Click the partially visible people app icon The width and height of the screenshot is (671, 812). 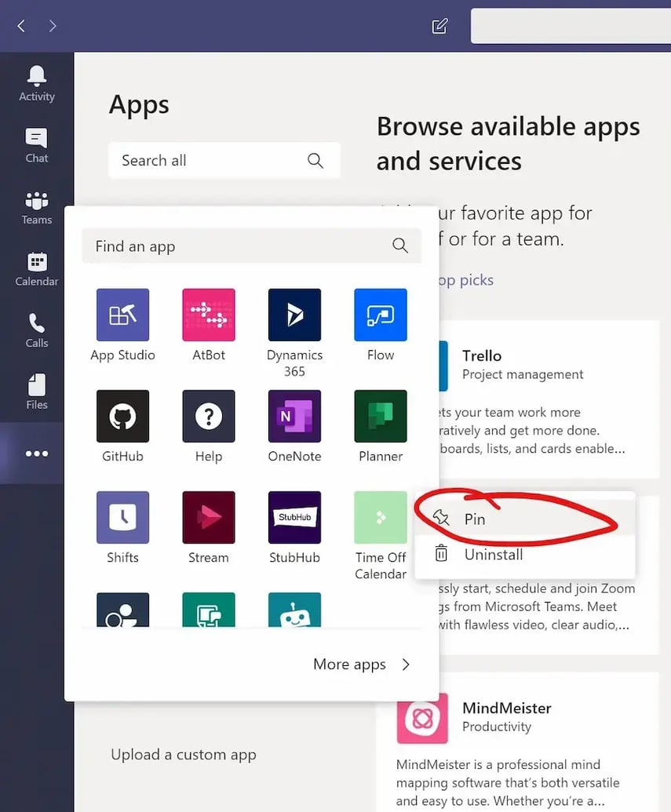pos(122,610)
